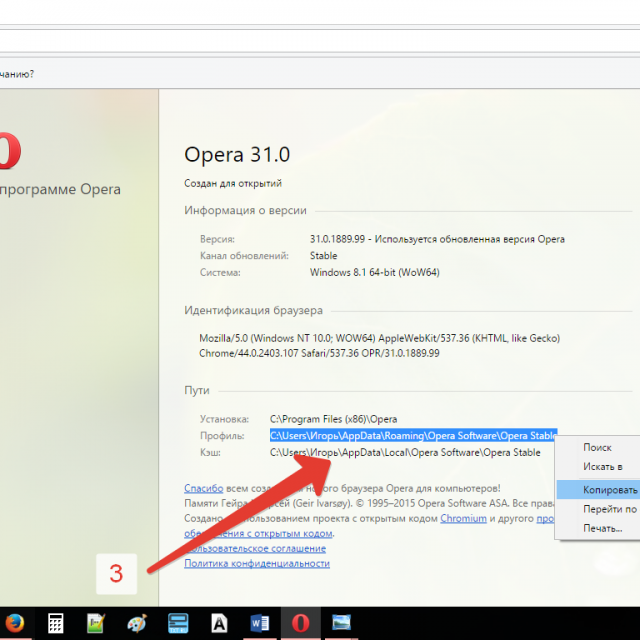Screen dimensions: 640x640
Task: Click the copyright line mentioning Geir Ivarsøy
Action: [369, 503]
